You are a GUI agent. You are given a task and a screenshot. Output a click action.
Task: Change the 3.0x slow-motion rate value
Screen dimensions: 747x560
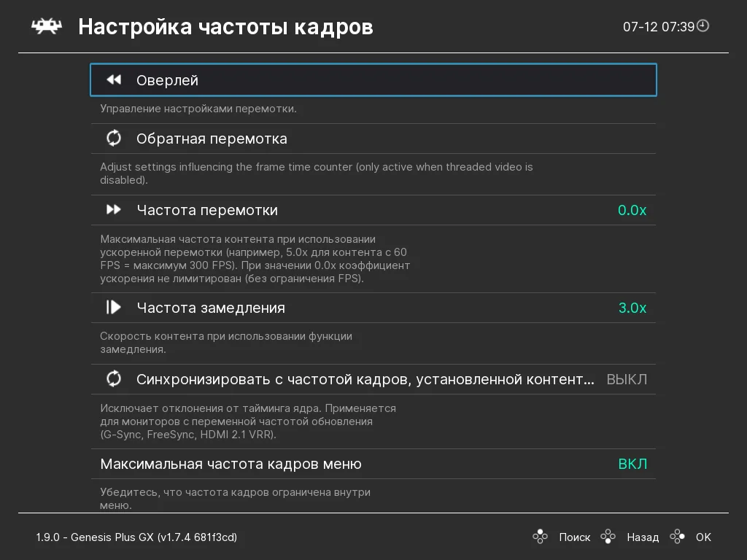pos(632,308)
